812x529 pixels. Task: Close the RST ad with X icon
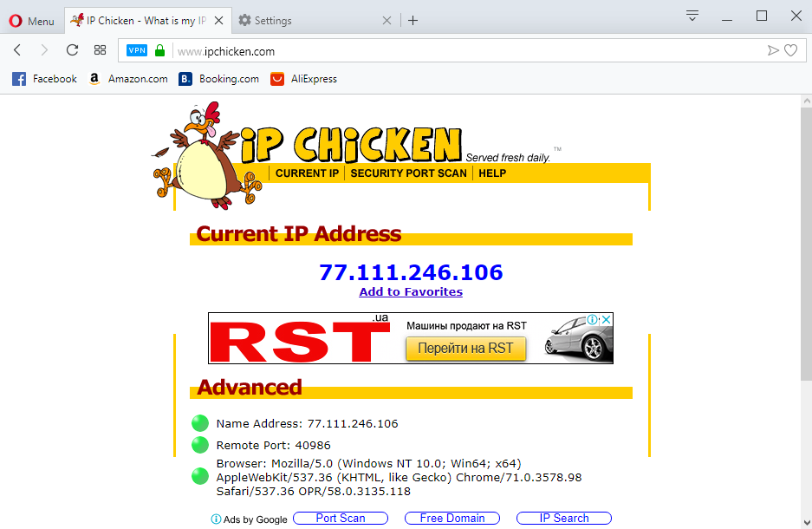[606, 320]
